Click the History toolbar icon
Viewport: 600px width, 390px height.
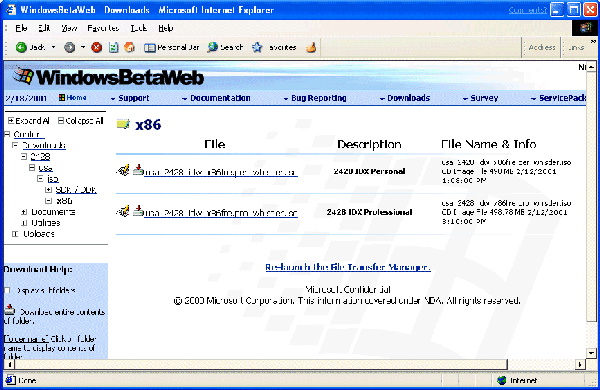(311, 47)
